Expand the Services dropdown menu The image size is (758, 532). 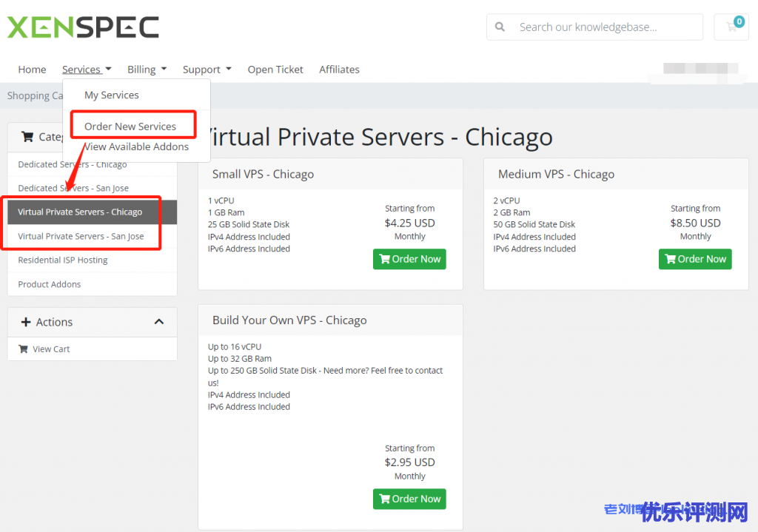point(87,70)
